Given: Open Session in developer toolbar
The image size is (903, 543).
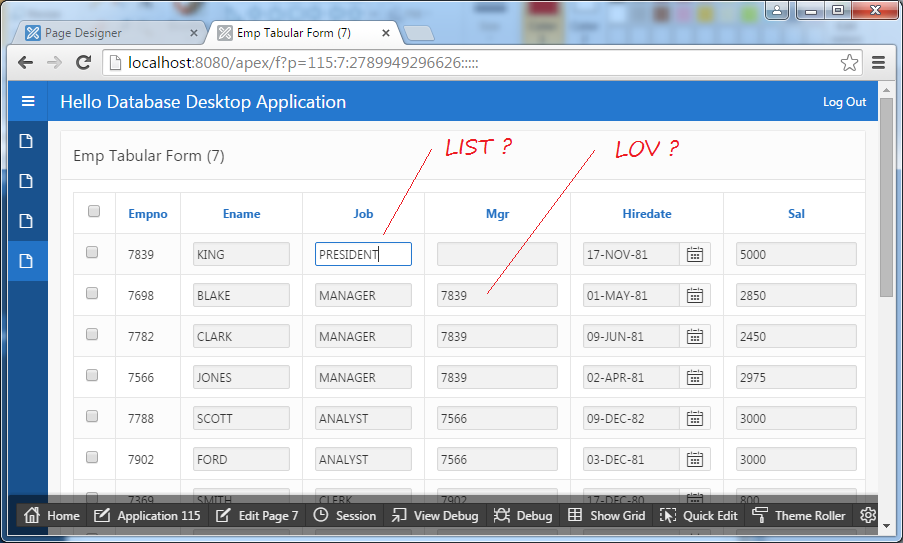Looking at the screenshot, I should [x=344, y=515].
